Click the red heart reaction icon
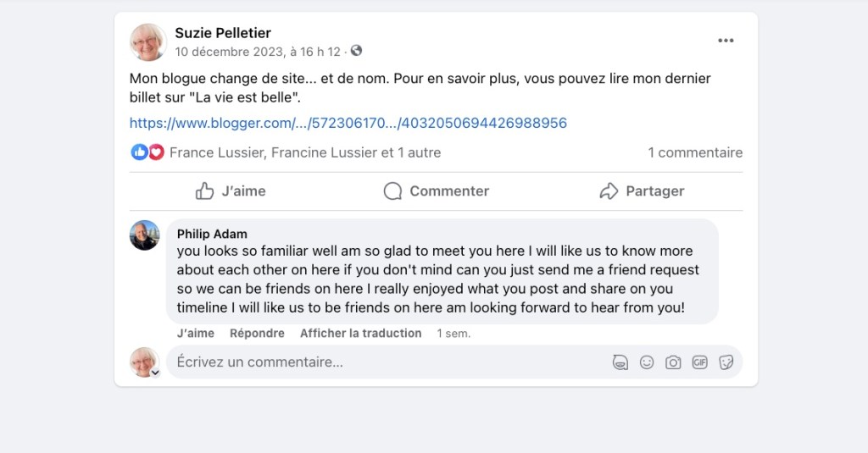The image size is (868, 453). pyautogui.click(x=156, y=152)
